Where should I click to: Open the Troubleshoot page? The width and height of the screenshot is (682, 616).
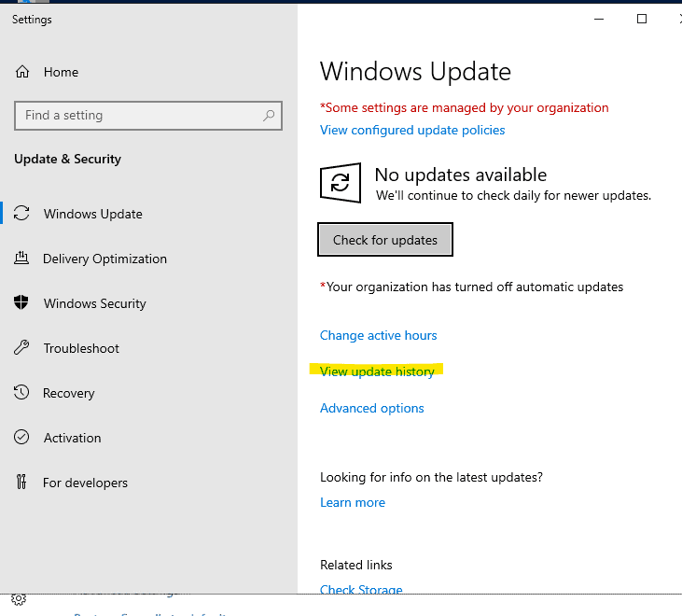pyautogui.click(x=81, y=348)
